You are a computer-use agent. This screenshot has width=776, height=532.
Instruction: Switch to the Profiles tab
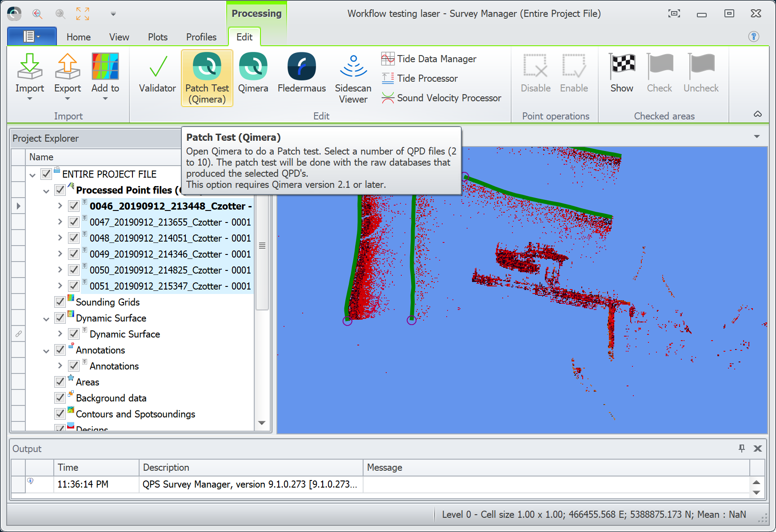pyautogui.click(x=201, y=37)
